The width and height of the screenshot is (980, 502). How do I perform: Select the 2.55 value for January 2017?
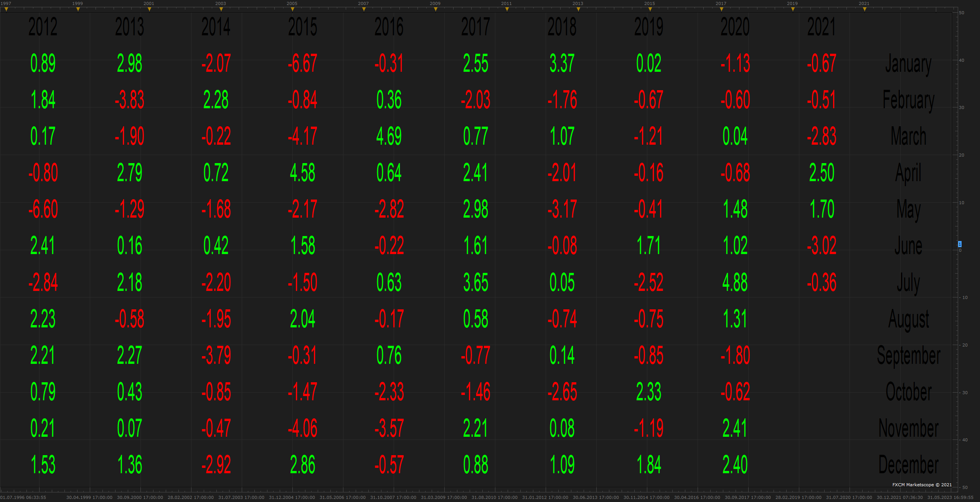point(476,63)
